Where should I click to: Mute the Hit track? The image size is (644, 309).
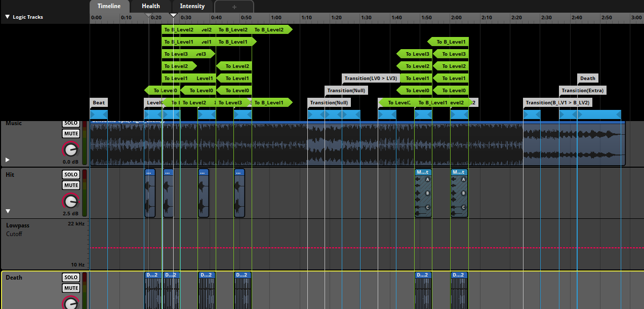point(71,185)
